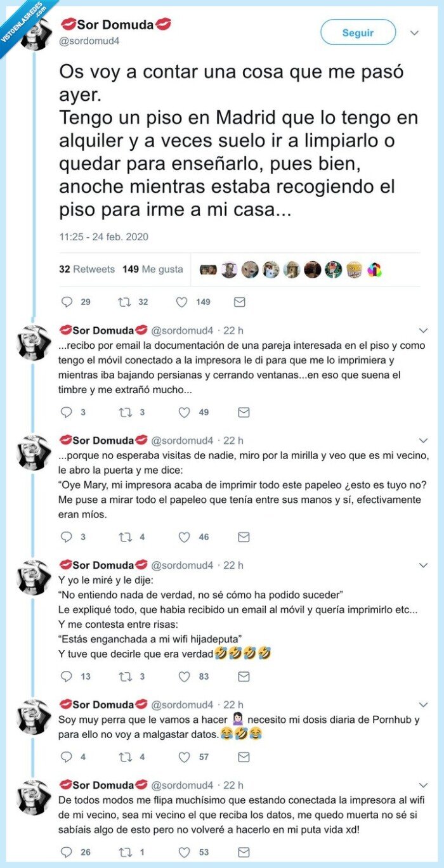The height and width of the screenshot is (868, 444).
Task: Expand the chevron on the 'Y yo le miré' tweet
Action: pyautogui.click(x=422, y=564)
